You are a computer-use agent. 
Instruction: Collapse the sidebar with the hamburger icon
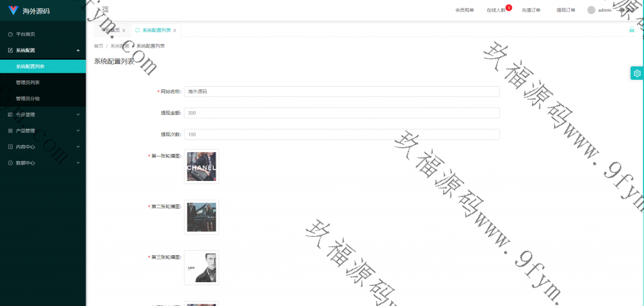(105, 9)
